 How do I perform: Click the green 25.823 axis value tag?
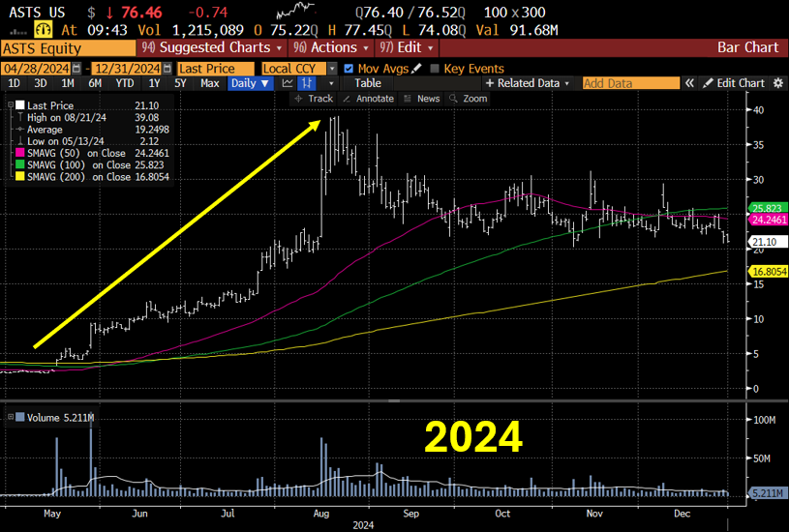pos(768,208)
